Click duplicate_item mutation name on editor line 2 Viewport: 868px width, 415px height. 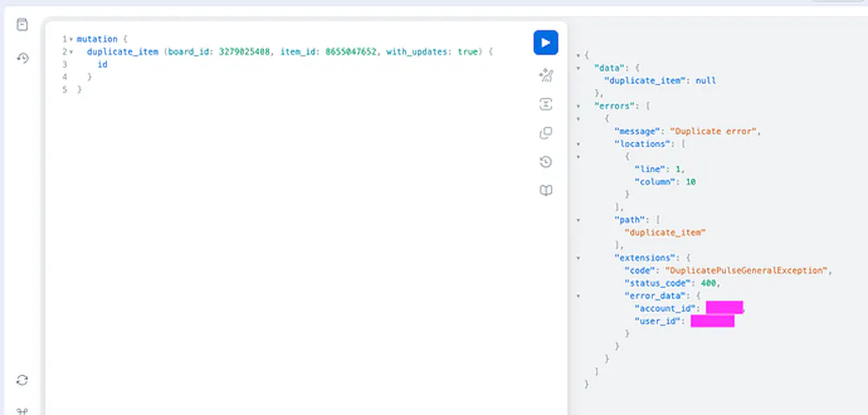coord(123,52)
